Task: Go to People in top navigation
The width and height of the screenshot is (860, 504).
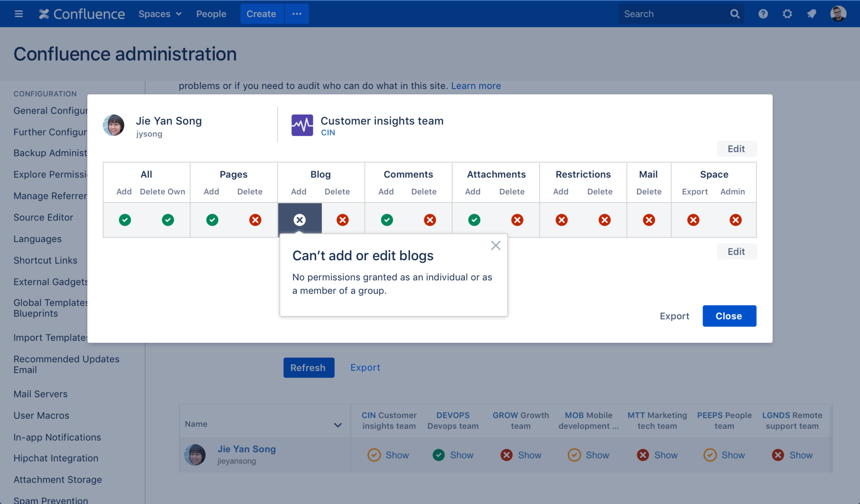Action: click(x=211, y=14)
